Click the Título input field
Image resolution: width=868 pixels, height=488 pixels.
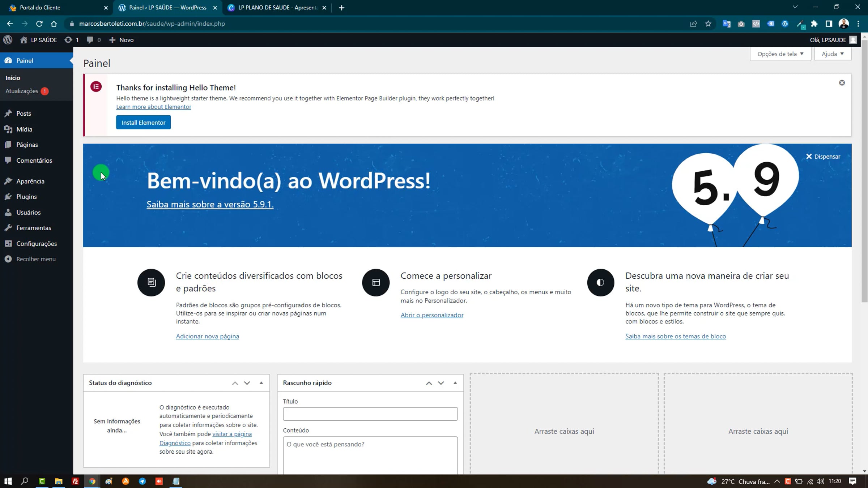click(370, 414)
